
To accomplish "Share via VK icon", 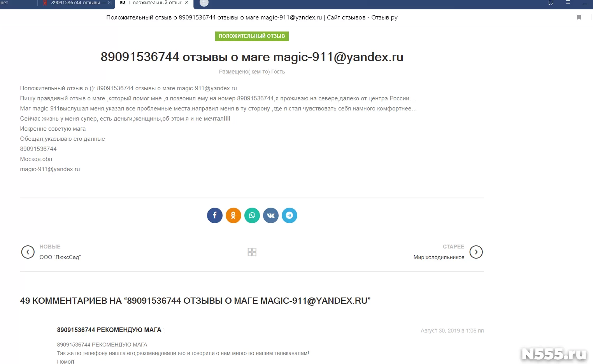I will tap(271, 215).
